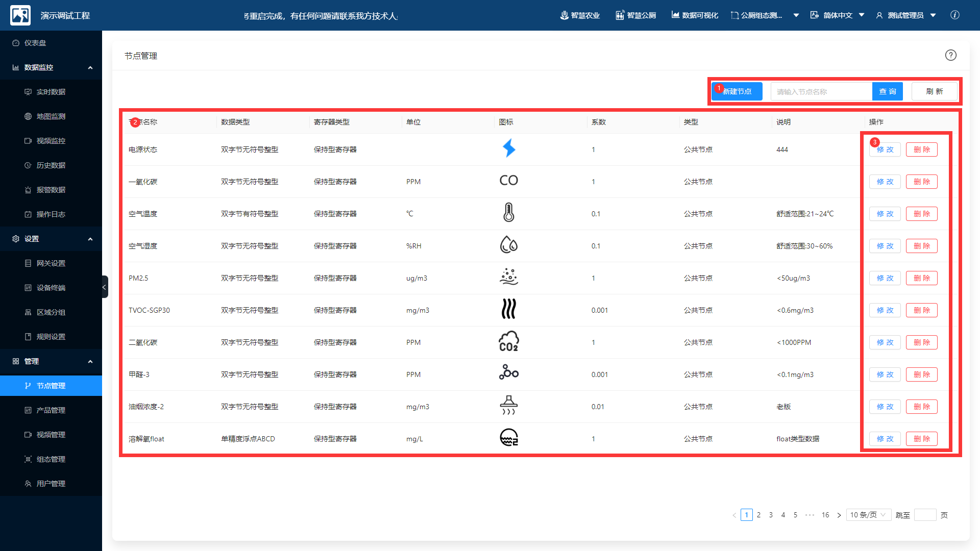This screenshot has width=980, height=551.
Task: Click the water drop icon for 空气湿度
Action: click(508, 245)
